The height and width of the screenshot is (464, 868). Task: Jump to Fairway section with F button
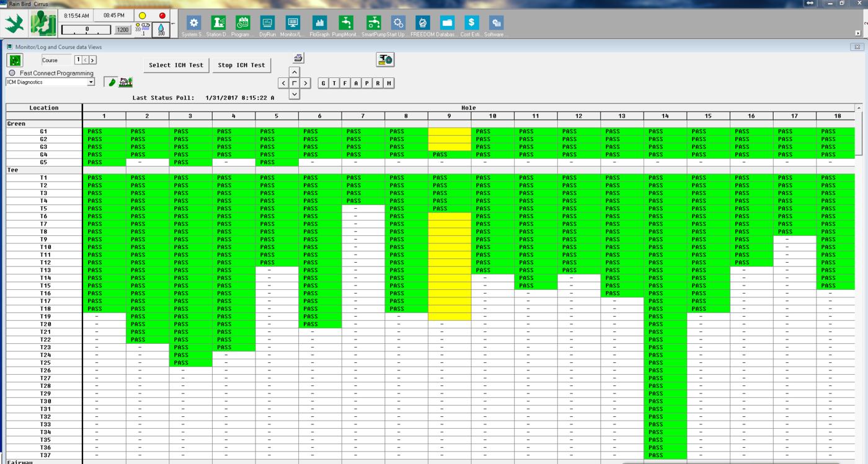[345, 83]
